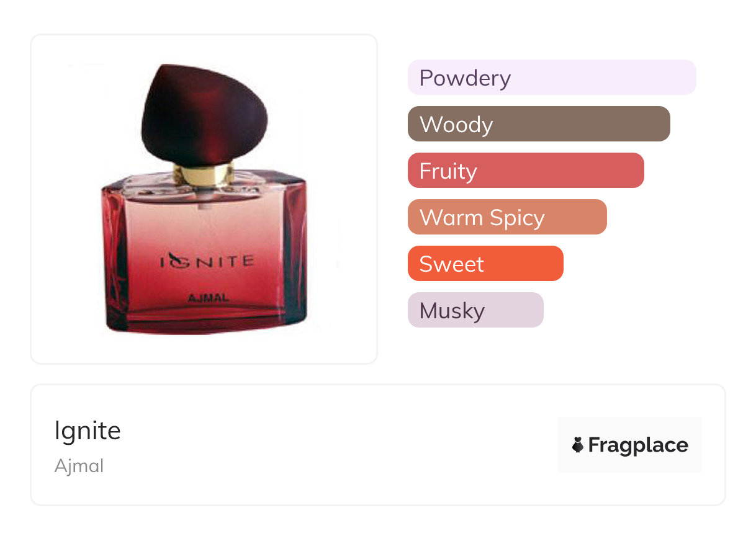This screenshot has height=536, width=756.
Task: Click the Sweet label text
Action: pos(451,264)
